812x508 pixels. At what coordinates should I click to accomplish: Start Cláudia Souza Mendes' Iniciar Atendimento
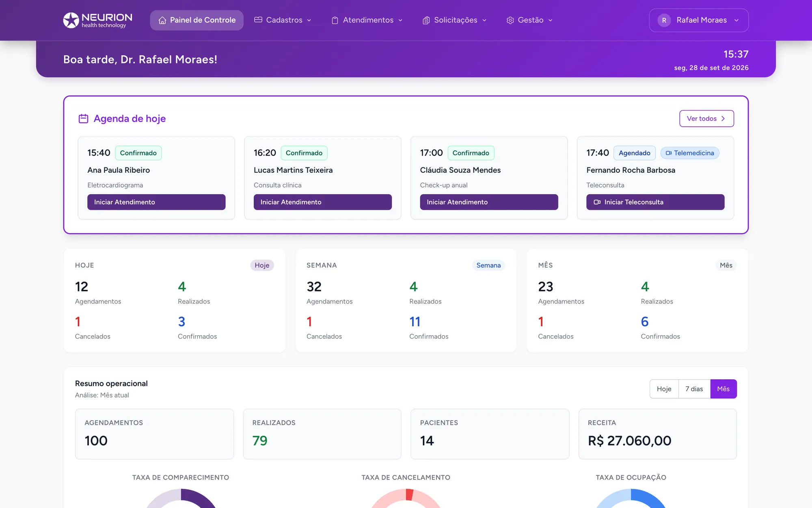pyautogui.click(x=489, y=202)
